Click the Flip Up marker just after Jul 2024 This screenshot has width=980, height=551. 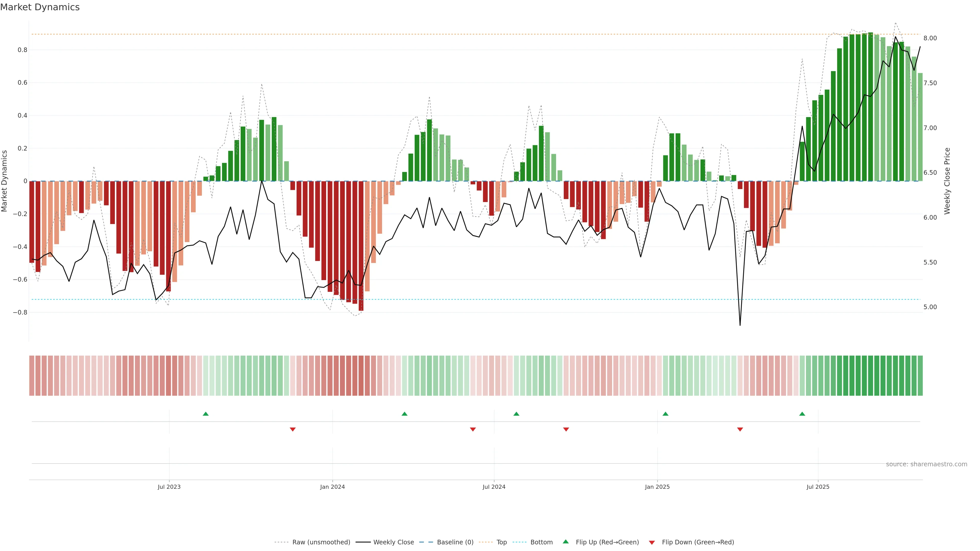[x=516, y=414]
